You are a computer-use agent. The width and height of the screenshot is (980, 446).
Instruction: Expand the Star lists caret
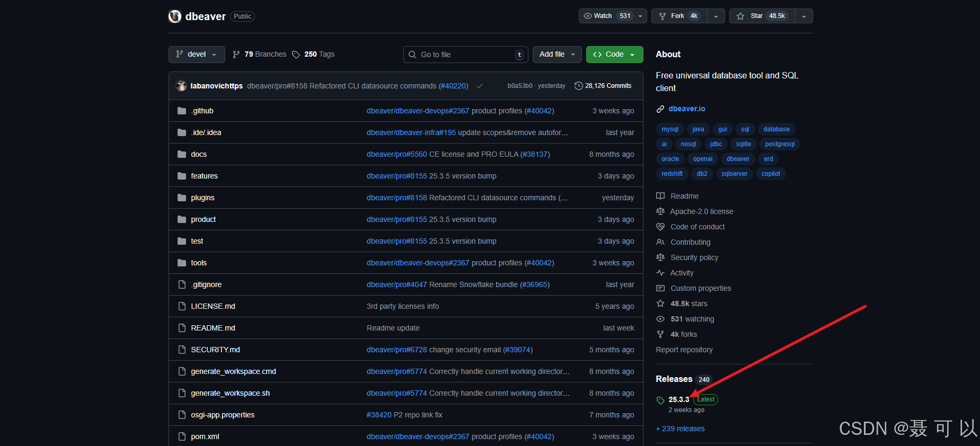click(x=804, y=16)
